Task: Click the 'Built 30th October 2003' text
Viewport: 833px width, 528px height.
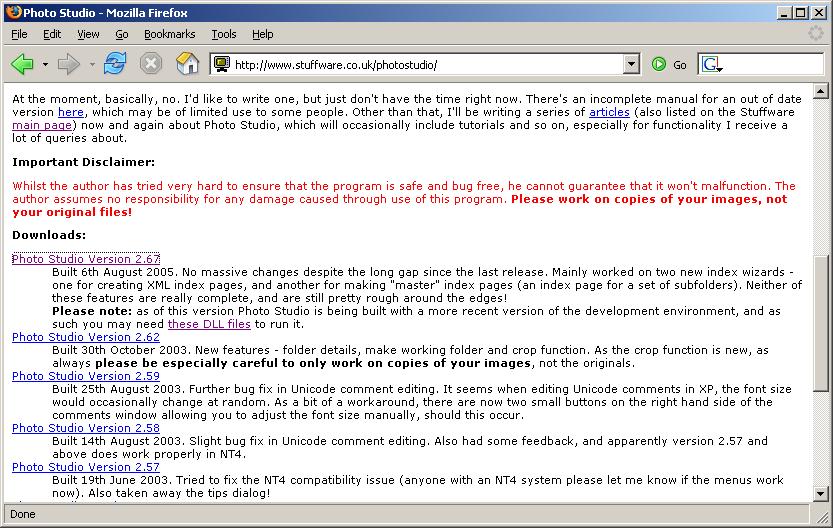Action: click(120, 350)
